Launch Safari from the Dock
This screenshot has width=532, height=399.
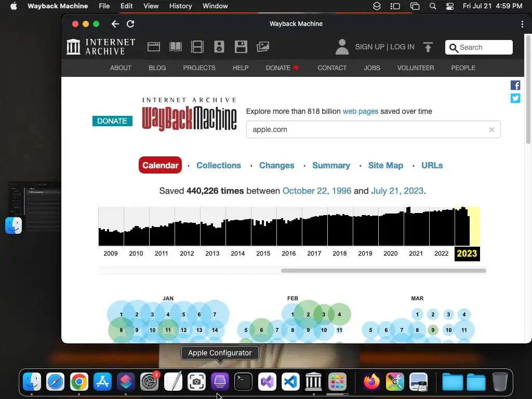click(55, 382)
